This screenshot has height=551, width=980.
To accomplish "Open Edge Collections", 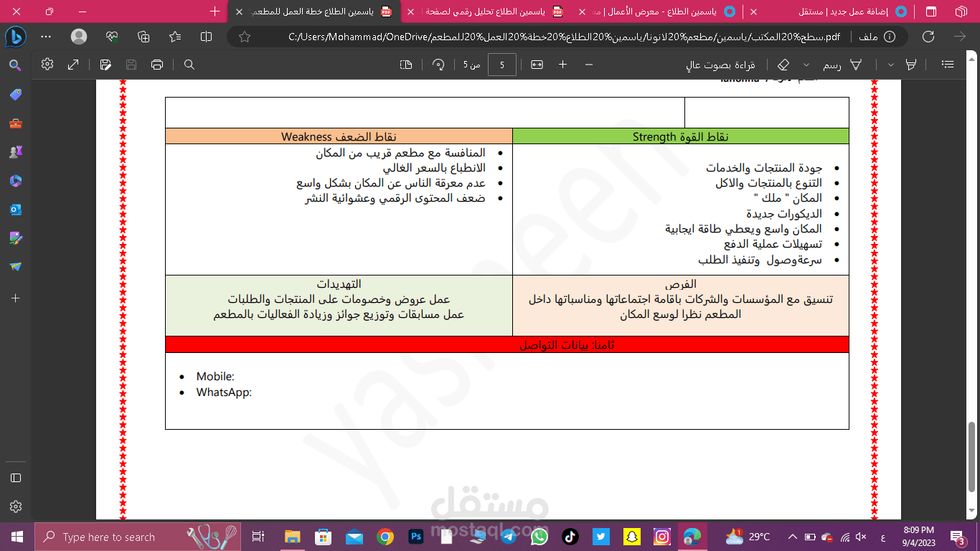I will click(143, 37).
